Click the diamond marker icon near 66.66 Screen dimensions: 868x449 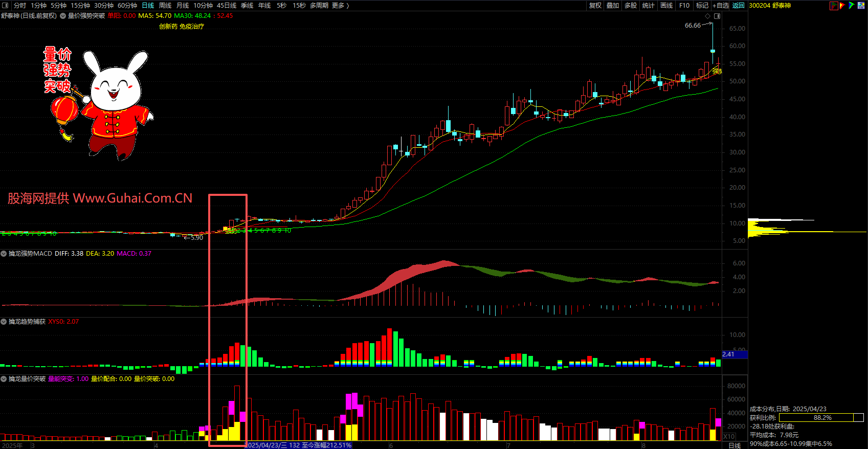pos(708,16)
